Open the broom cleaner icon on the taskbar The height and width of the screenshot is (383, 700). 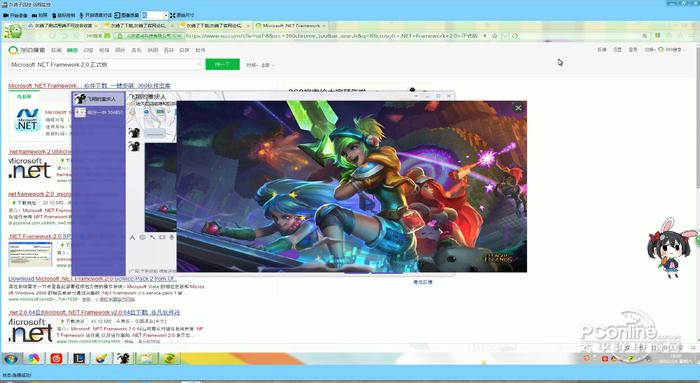point(101,358)
